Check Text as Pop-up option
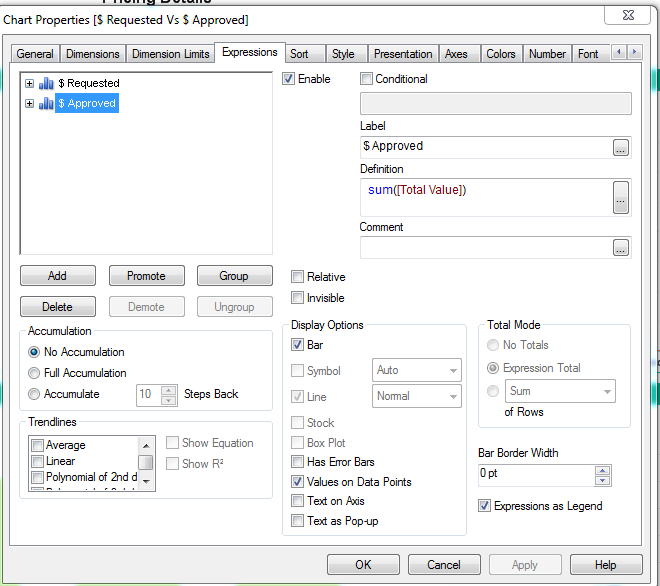Viewport: 660px width, 586px height. click(x=297, y=521)
